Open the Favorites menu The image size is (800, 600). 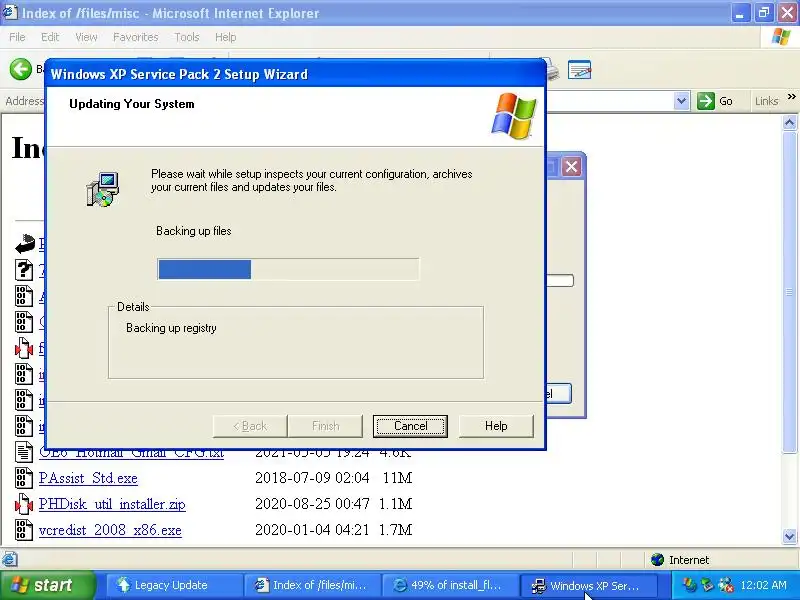136,37
